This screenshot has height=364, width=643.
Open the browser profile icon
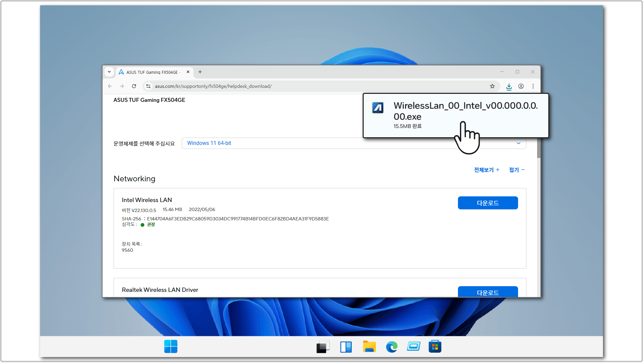point(521,86)
